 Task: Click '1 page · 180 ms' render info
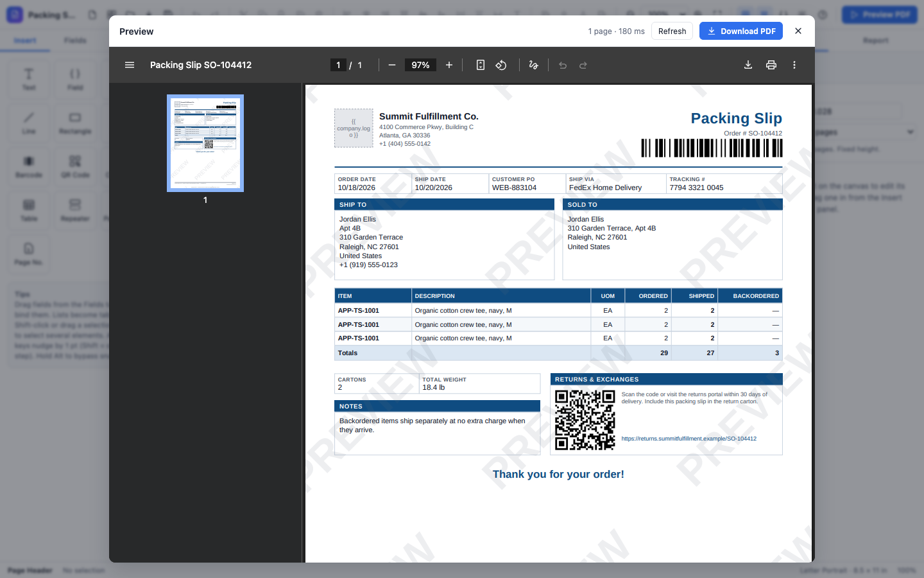pos(616,31)
